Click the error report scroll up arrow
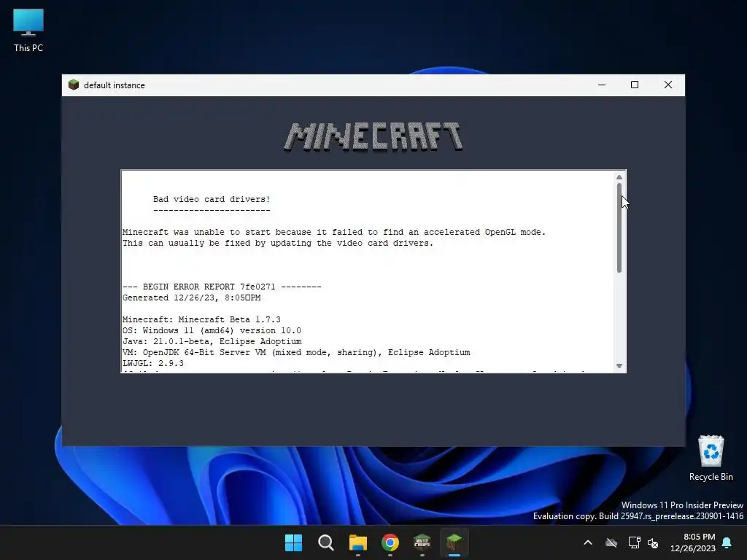Screen dimensions: 747x560 click(619, 177)
